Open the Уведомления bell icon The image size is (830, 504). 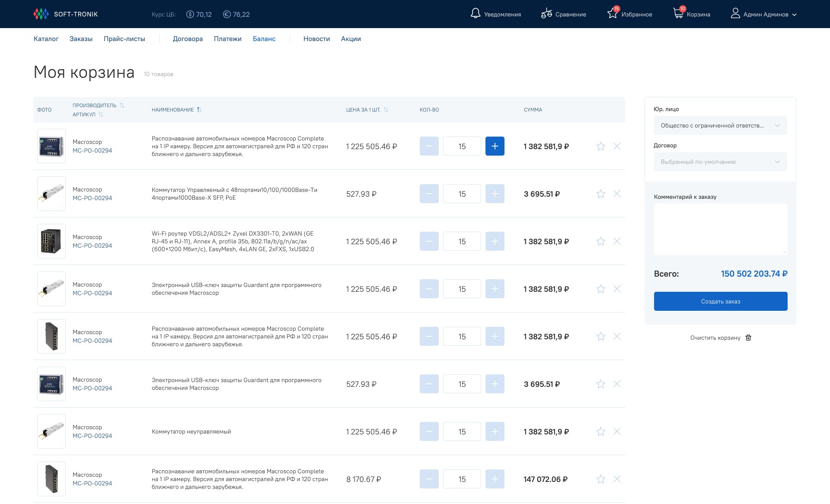click(475, 13)
